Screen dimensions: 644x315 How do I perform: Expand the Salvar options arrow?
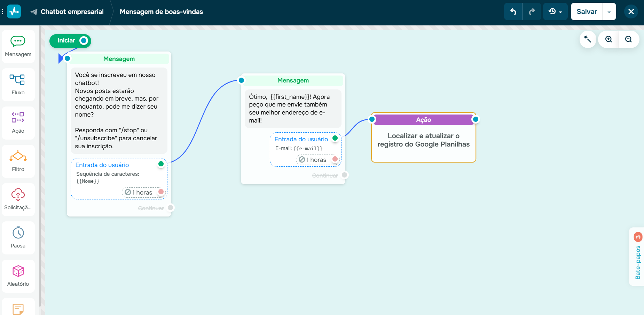[x=609, y=12]
